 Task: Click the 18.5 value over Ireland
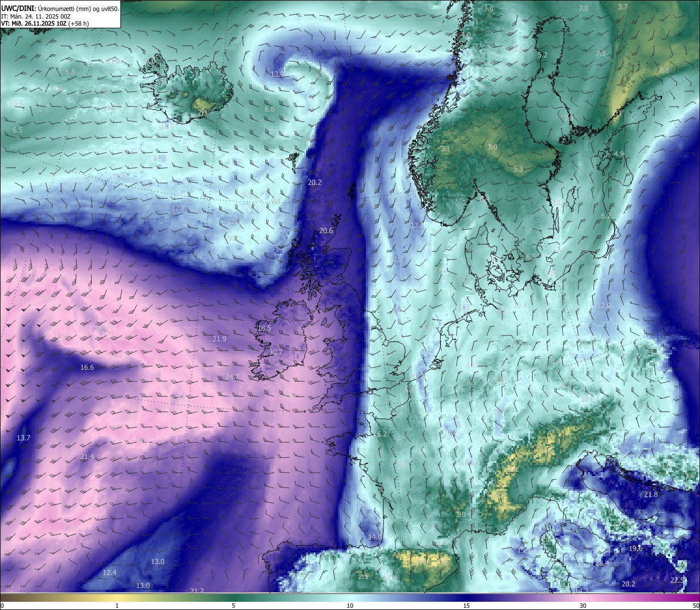point(264,328)
